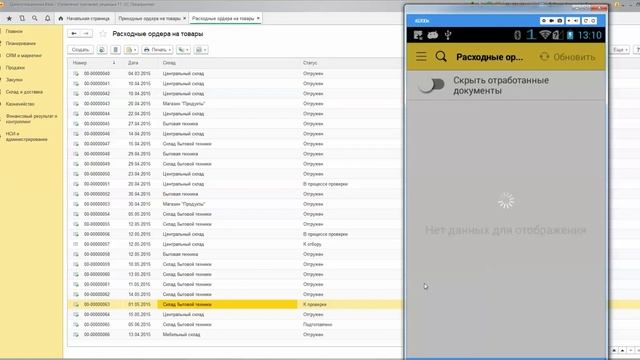640x360 pixels.
Task: Open the CRM и маркетинг section
Action: tap(24, 56)
